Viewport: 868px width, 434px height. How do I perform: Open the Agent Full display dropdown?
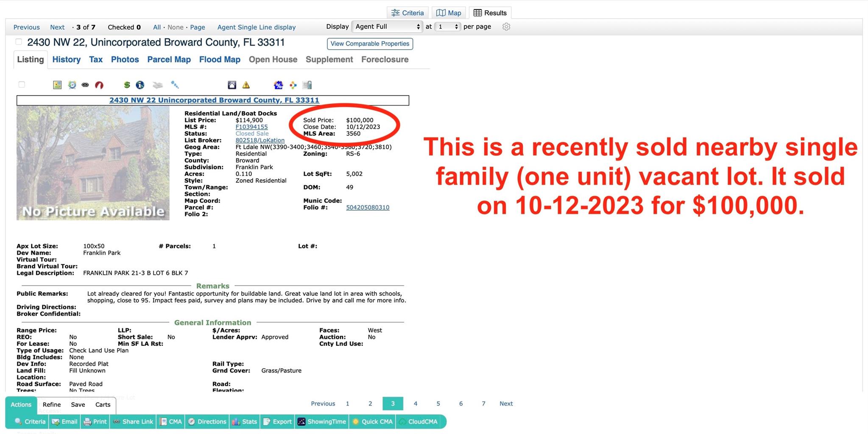click(387, 27)
